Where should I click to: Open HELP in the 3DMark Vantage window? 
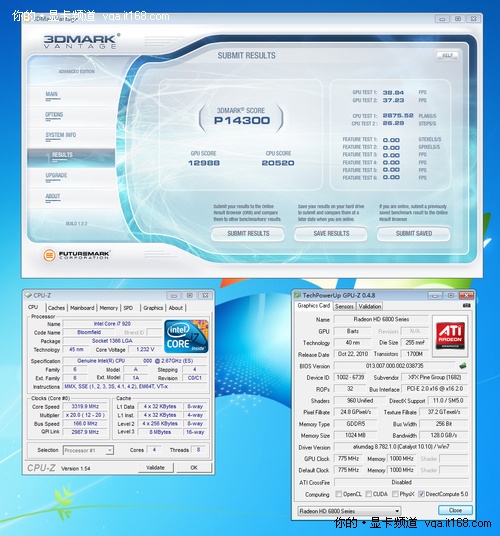(x=447, y=55)
